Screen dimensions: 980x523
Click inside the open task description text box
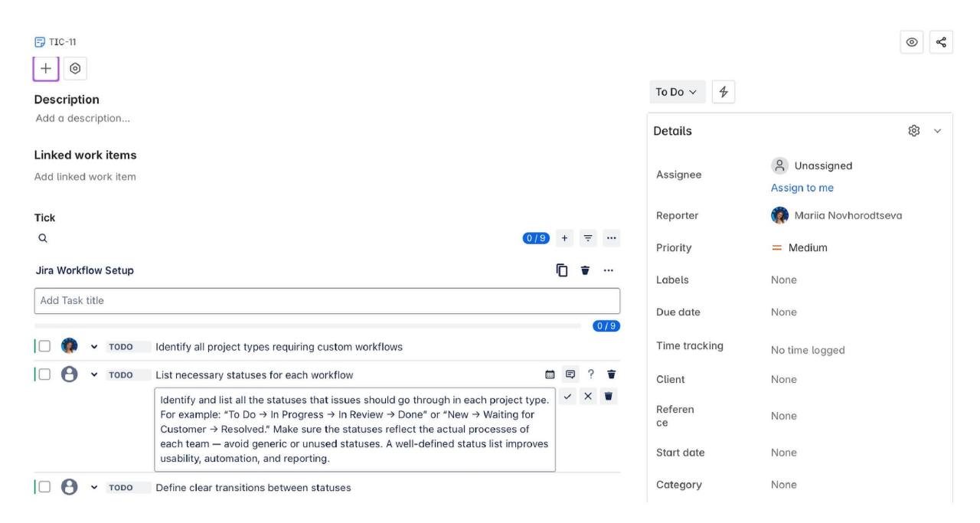click(355, 430)
